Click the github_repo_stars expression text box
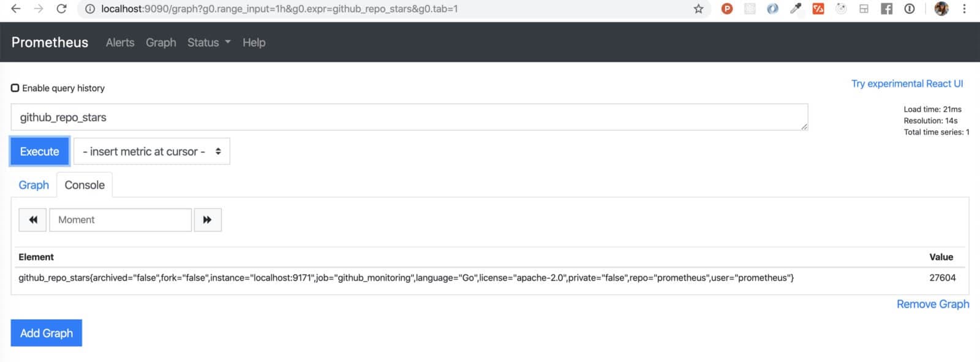Viewport: 980px width, 362px height. 409,117
